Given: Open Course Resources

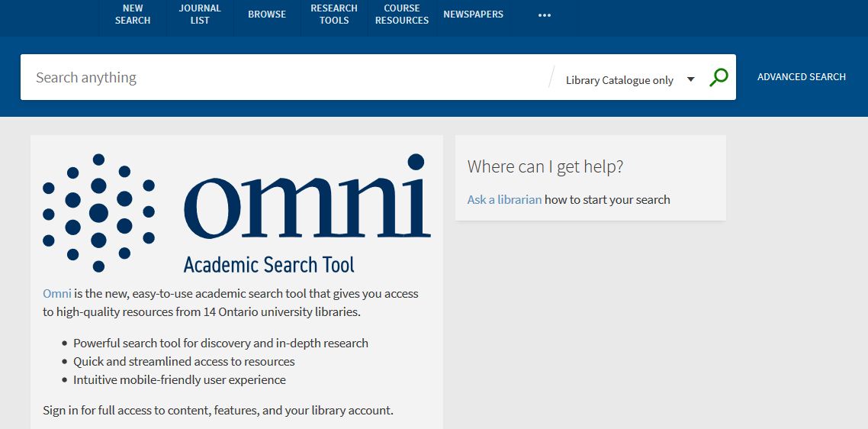Looking at the screenshot, I should [x=402, y=15].
